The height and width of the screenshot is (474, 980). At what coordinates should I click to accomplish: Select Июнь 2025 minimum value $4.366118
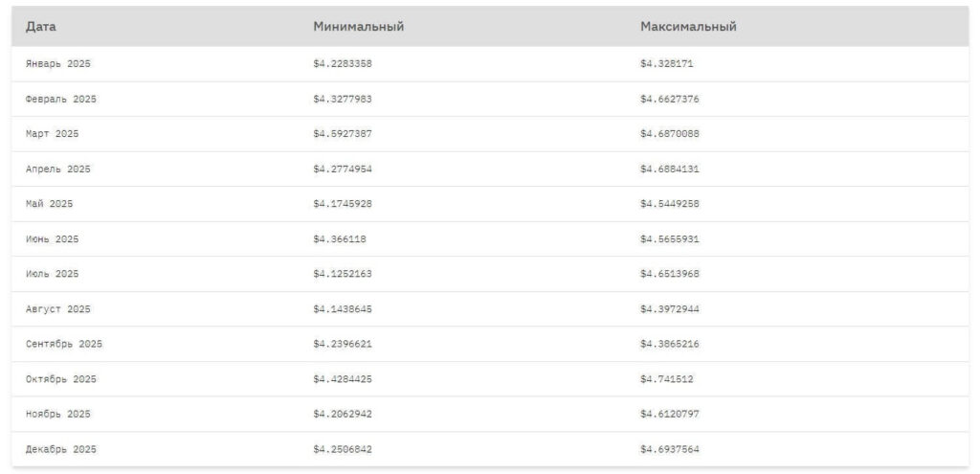click(x=339, y=238)
